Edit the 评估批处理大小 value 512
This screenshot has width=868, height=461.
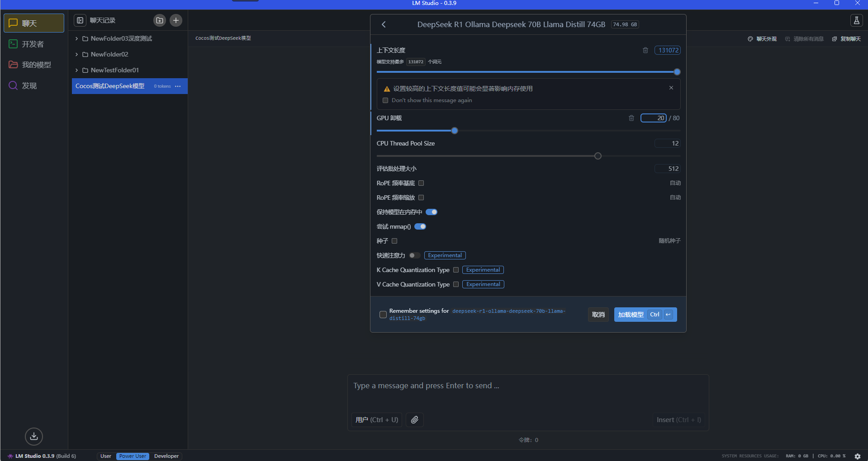pos(668,169)
